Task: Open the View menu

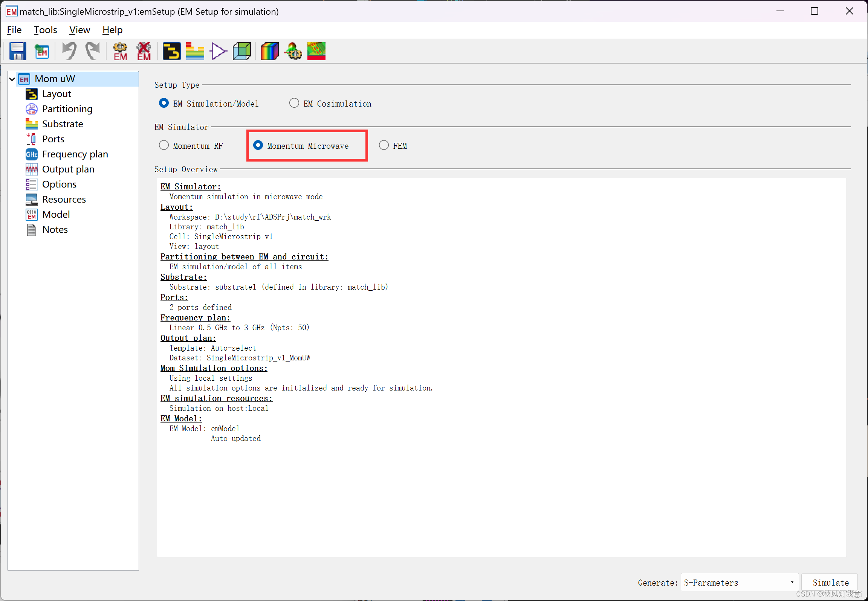Action: point(79,30)
